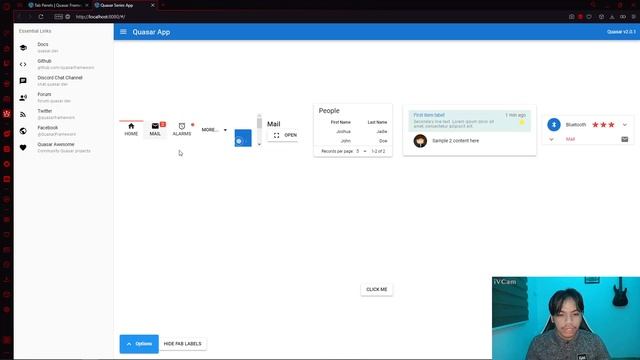Viewport: 640px width, 360px height.
Task: Open Discord Chat Channel link
Action: pyautogui.click(x=63, y=81)
